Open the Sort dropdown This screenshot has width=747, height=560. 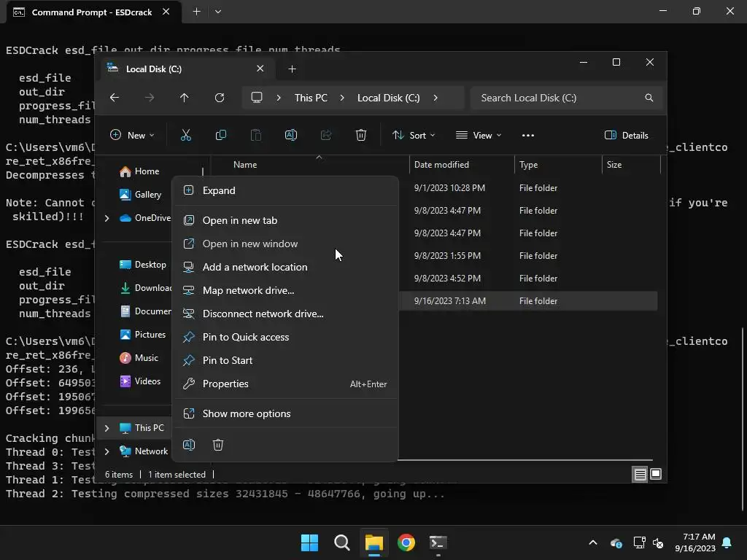414,135
